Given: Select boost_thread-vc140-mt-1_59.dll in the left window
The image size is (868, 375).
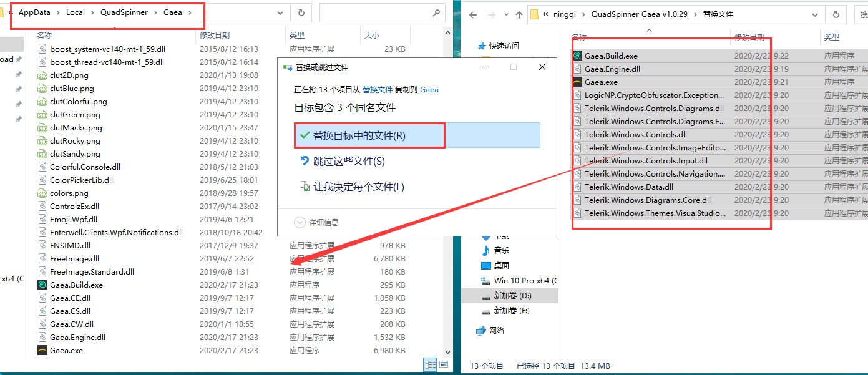Looking at the screenshot, I should 107,62.
